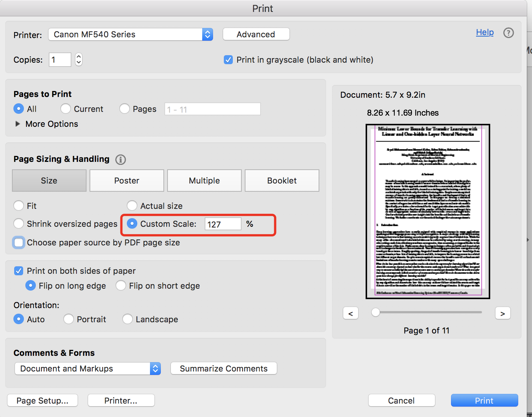This screenshot has width=532, height=417.
Task: Open the Printer dropdown Canon MF540 Series
Action: [131, 34]
